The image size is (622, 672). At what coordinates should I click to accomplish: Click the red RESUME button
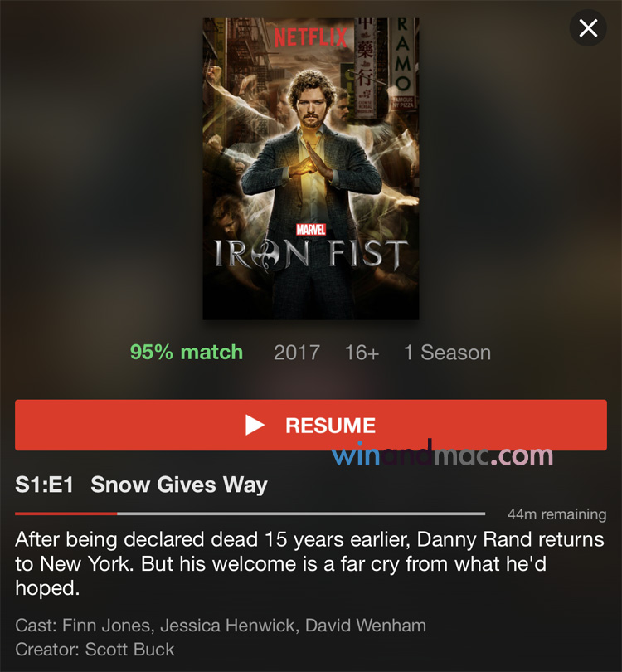[x=310, y=425]
